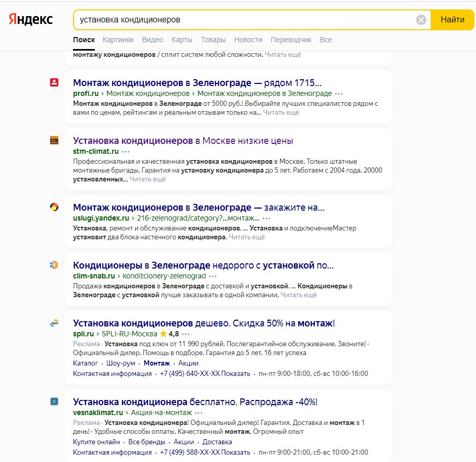Open Установка кондиционеров в Москве низкие цены
The image size is (476, 462).
coord(183,141)
